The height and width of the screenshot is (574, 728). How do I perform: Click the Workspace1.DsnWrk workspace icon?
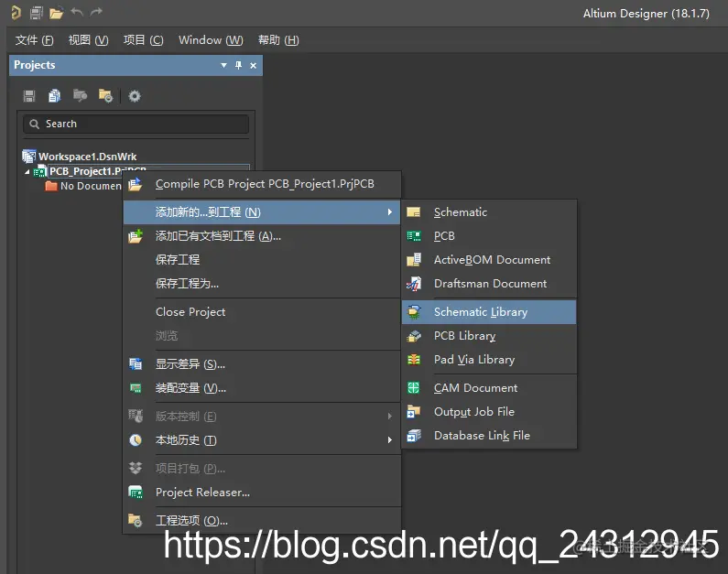28,157
